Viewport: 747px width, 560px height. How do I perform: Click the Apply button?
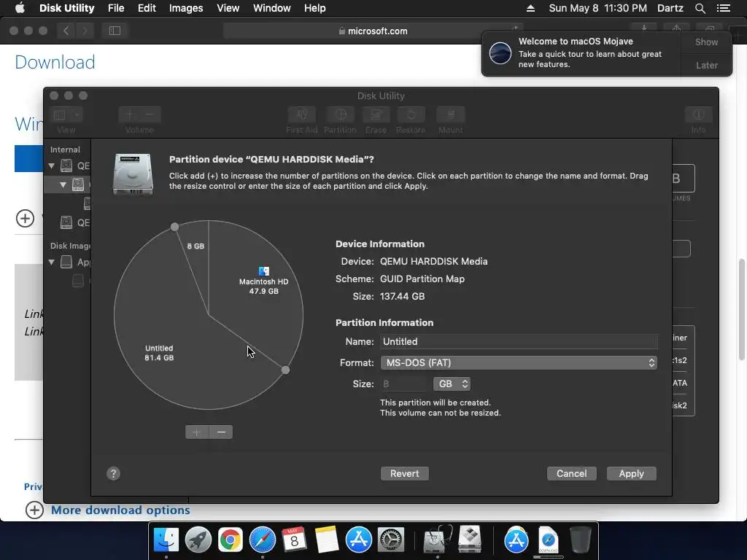(x=631, y=473)
